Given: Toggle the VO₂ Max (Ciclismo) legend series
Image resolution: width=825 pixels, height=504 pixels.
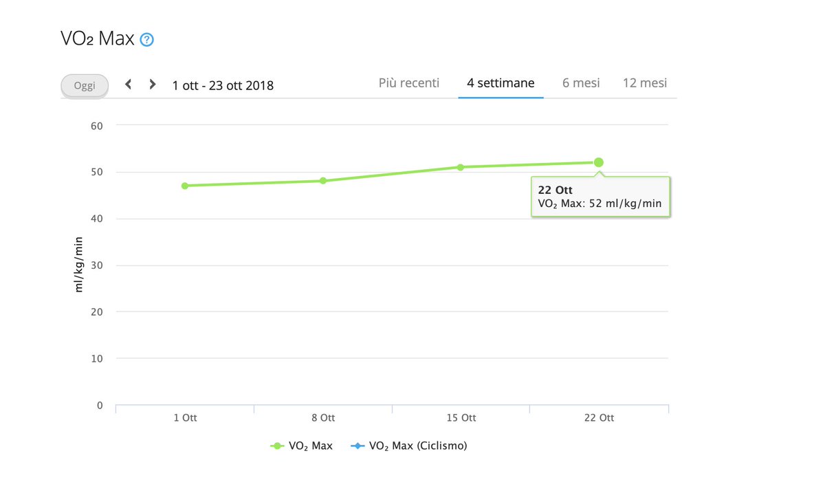Looking at the screenshot, I should pos(409,446).
